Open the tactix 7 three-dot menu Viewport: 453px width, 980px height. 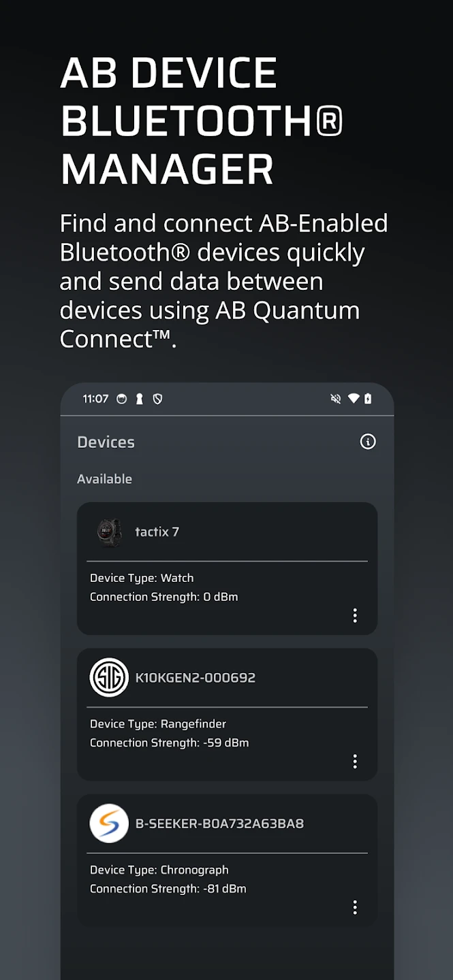[x=355, y=615]
